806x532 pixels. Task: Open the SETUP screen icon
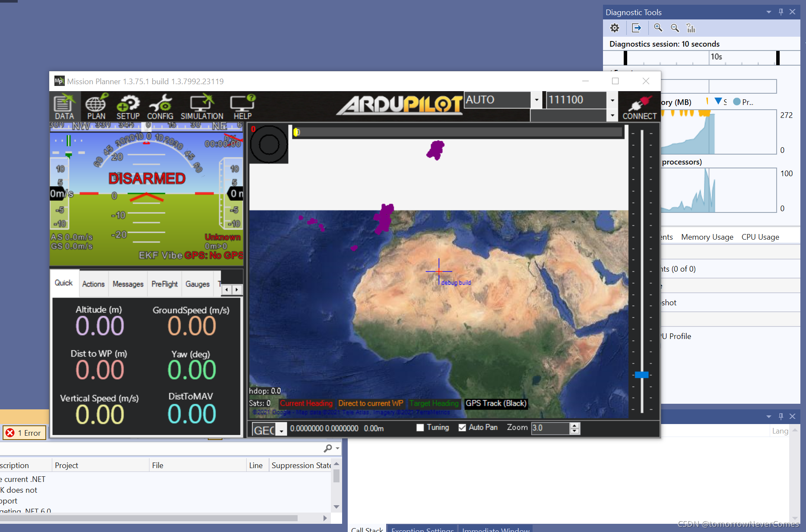point(128,106)
